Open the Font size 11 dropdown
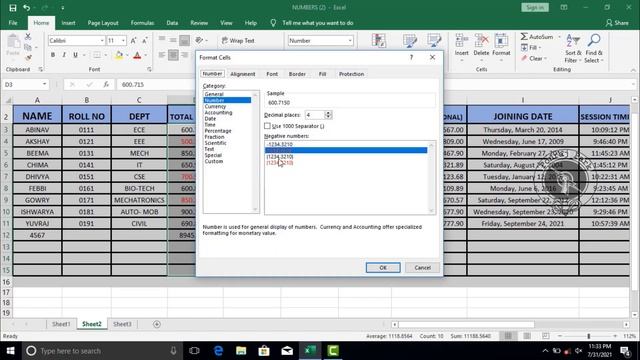 [123, 40]
